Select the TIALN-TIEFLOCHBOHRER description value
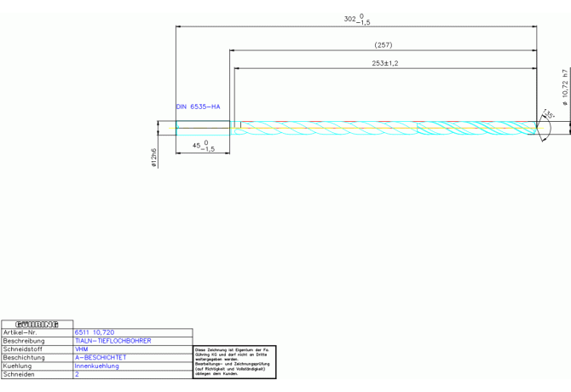 point(112,341)
